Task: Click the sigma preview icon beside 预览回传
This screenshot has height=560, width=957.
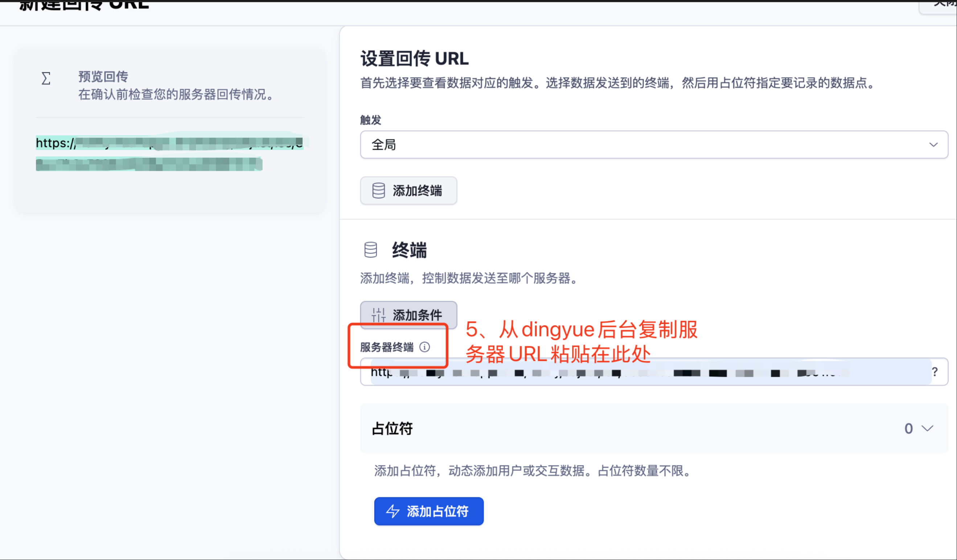Action: 46,79
